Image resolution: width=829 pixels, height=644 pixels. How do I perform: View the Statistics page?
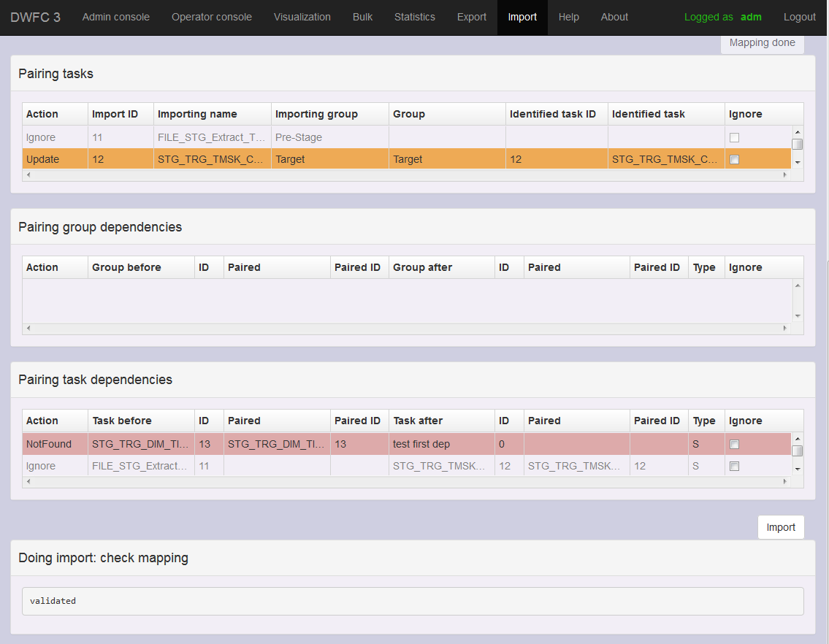pyautogui.click(x=415, y=17)
